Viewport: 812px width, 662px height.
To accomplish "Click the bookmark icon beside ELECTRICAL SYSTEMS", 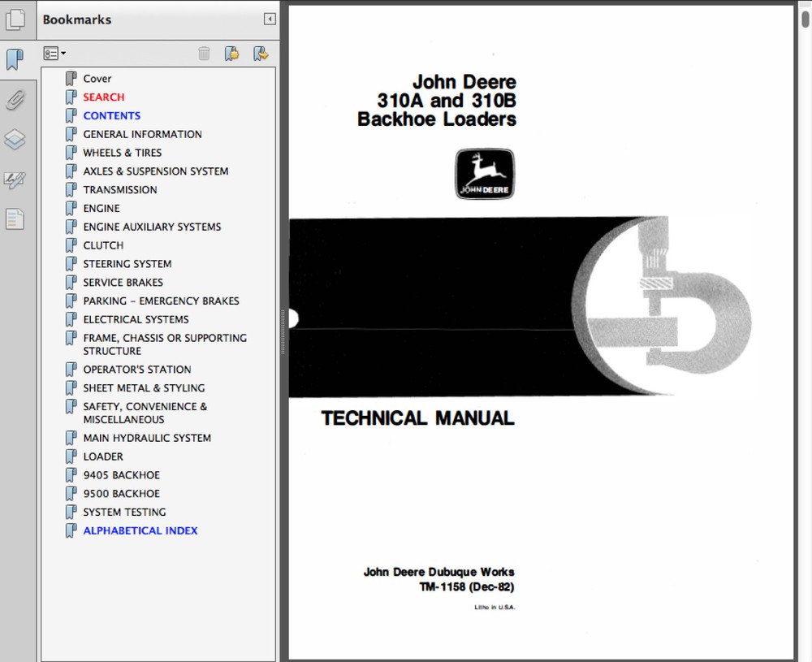I will (x=71, y=319).
